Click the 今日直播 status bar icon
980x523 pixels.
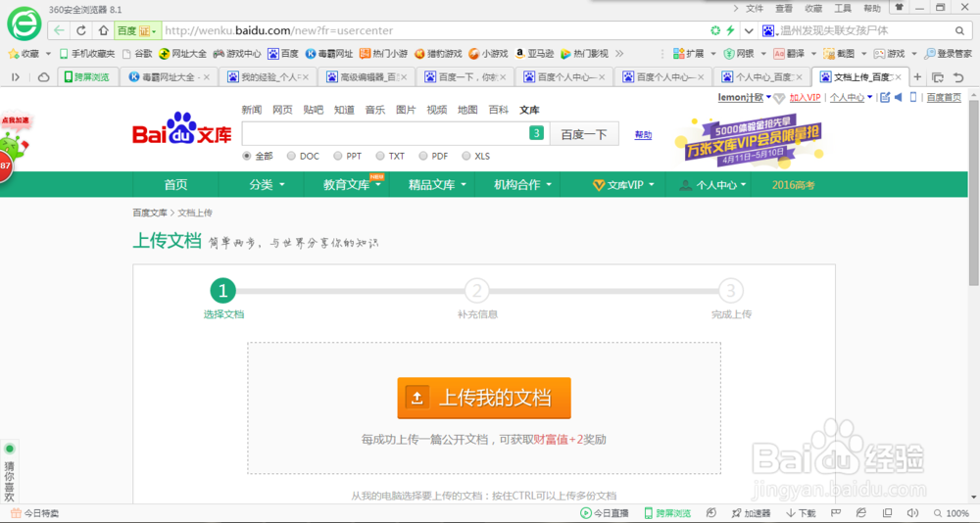click(605, 513)
